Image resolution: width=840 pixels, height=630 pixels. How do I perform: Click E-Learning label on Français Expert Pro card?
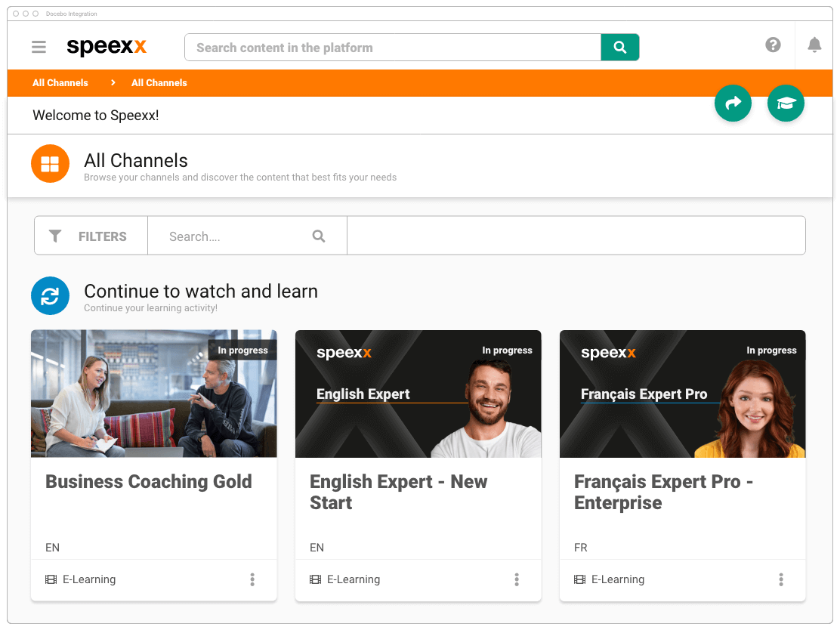click(x=618, y=579)
